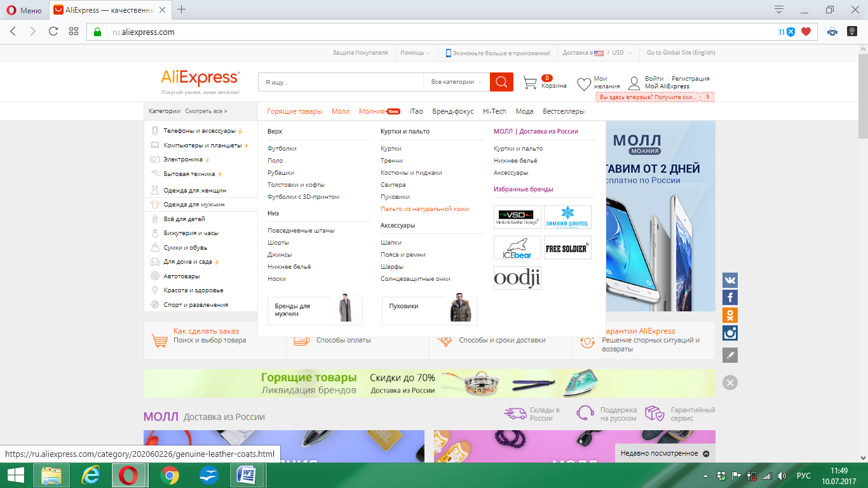
Task: Click Футболки с 3D-принтом link
Action: [x=304, y=197]
